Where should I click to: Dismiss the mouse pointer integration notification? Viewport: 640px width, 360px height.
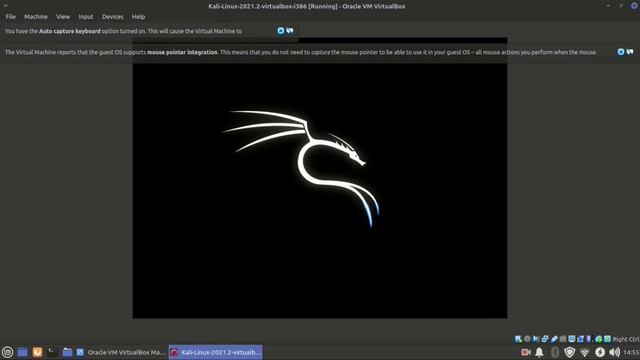coord(620,52)
